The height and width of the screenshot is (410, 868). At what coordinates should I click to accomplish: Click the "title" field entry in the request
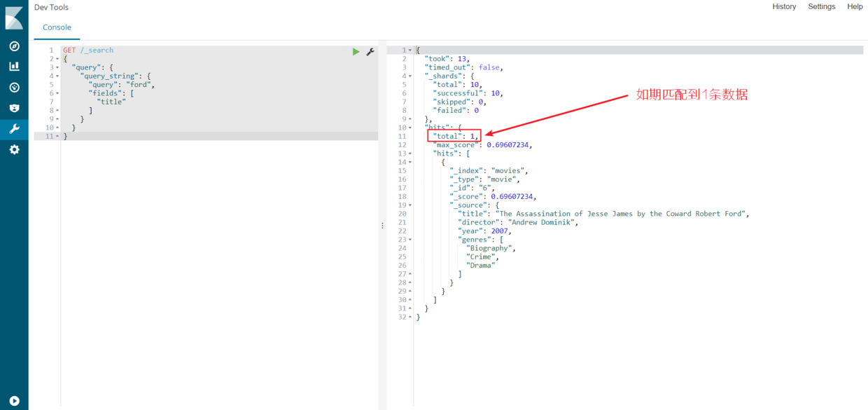point(111,102)
